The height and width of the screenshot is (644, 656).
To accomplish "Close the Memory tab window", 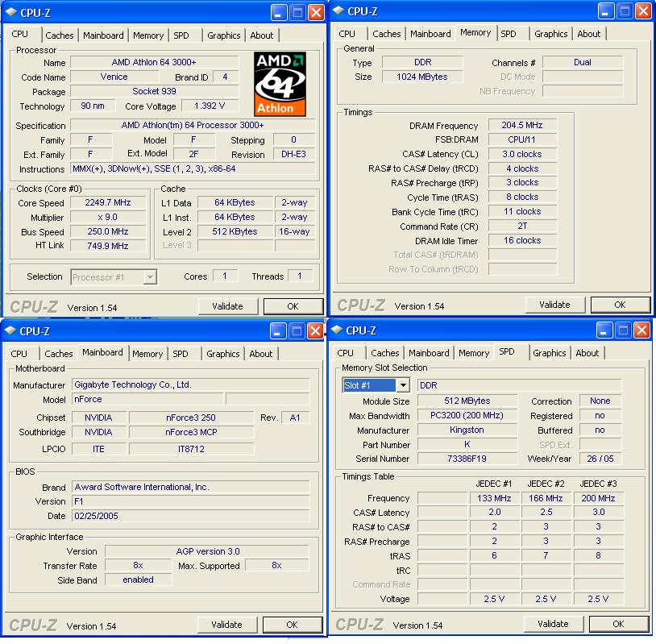I will [x=643, y=10].
